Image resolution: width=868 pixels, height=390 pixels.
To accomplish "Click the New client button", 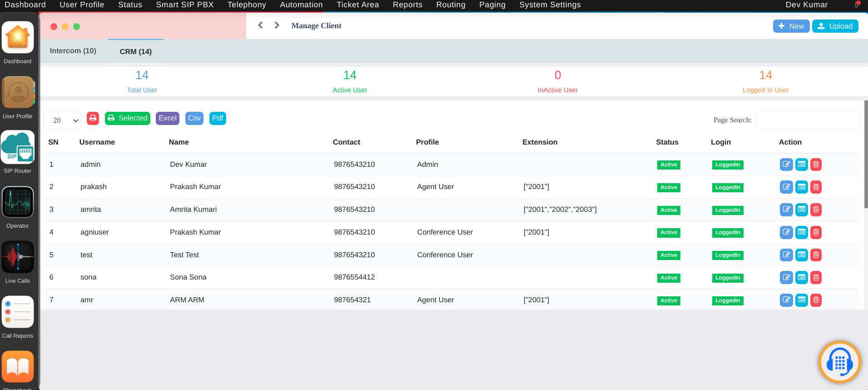I will pyautogui.click(x=791, y=26).
